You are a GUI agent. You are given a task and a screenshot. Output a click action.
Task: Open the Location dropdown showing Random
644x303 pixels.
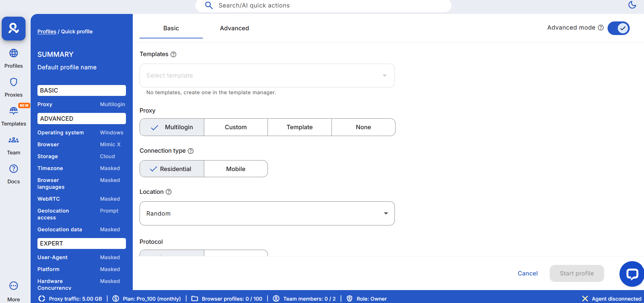pos(267,214)
